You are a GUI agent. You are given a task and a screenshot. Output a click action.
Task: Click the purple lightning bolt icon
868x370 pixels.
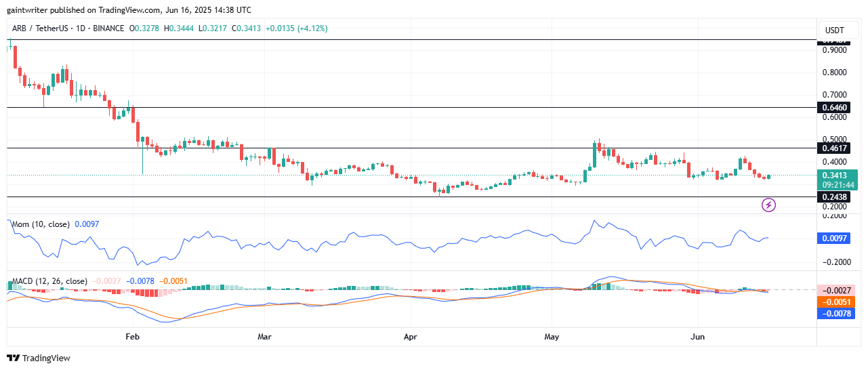pyautogui.click(x=768, y=204)
